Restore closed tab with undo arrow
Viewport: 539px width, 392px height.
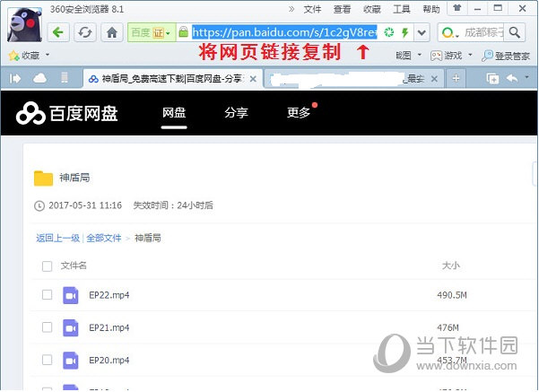coord(512,78)
